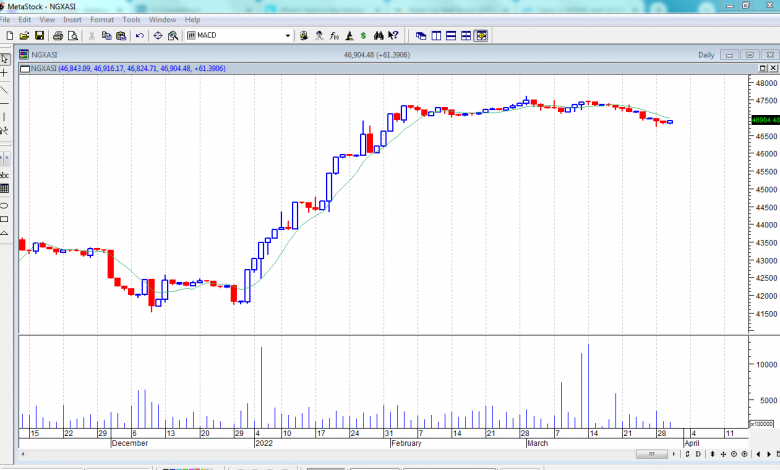780x470 pixels.
Task: Select the rectangle drawing tool
Action: 4,219
